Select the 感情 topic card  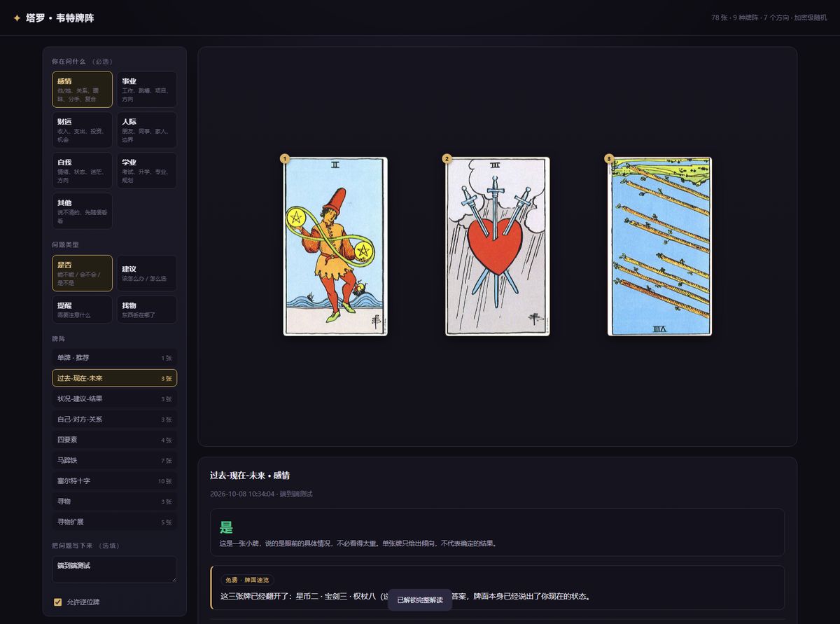pyautogui.click(x=82, y=90)
